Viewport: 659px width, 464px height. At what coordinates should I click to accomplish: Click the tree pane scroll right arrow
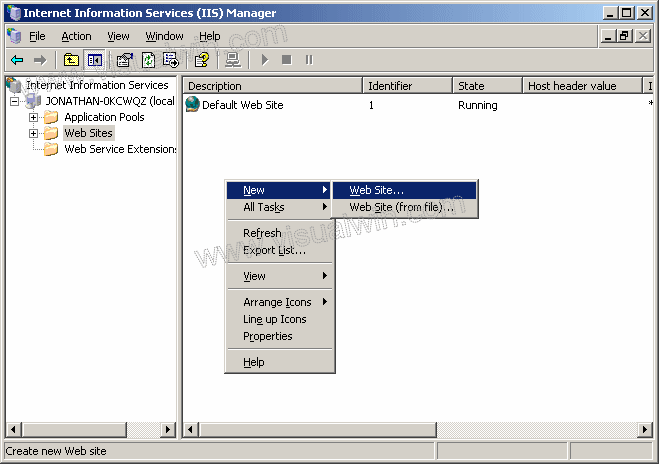point(169,430)
